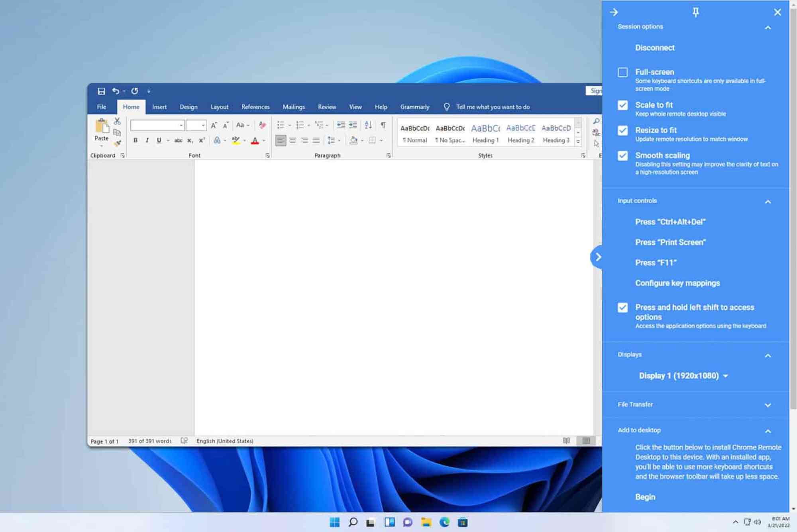The image size is (797, 532).
Task: Switch to the Design ribbon tab
Action: pyautogui.click(x=188, y=107)
